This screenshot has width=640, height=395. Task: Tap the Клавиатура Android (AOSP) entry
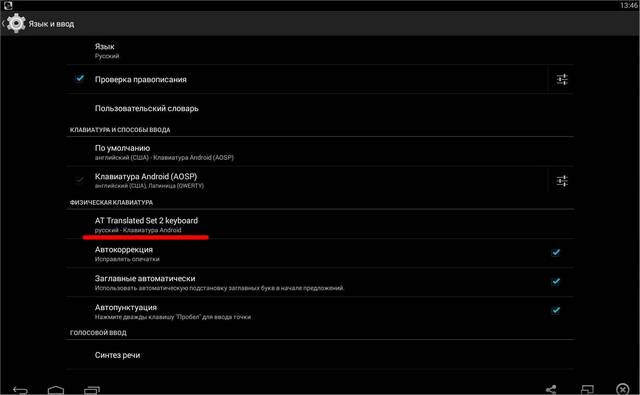[x=307, y=181]
